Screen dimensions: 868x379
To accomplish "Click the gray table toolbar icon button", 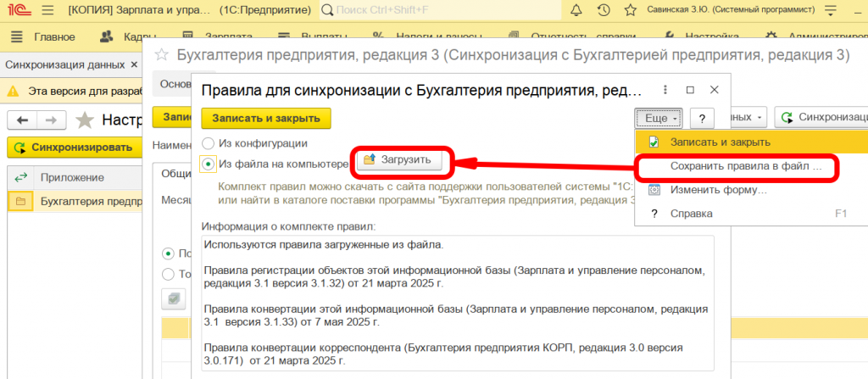I will tap(174, 298).
